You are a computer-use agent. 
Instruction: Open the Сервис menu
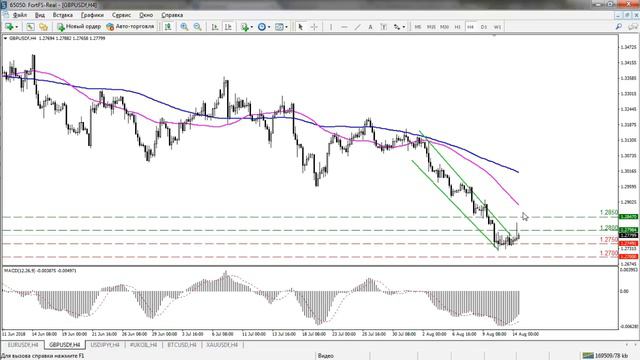[x=122, y=15]
